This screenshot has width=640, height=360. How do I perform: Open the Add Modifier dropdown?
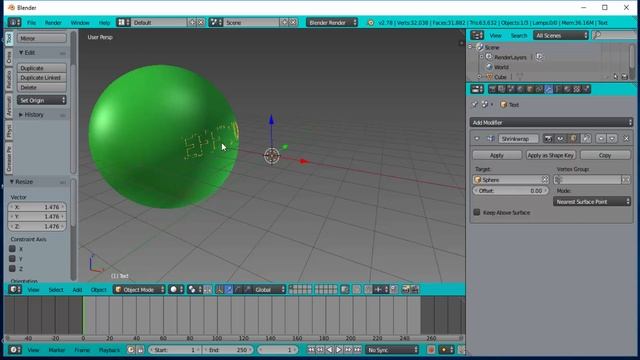(x=551, y=122)
